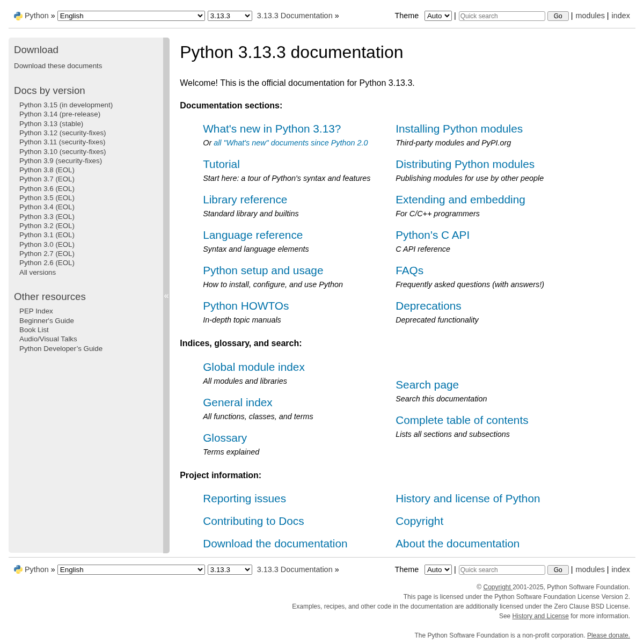This screenshot has height=644, width=644.
Task: Open the top Theme selector set to Auto
Action: (438, 16)
